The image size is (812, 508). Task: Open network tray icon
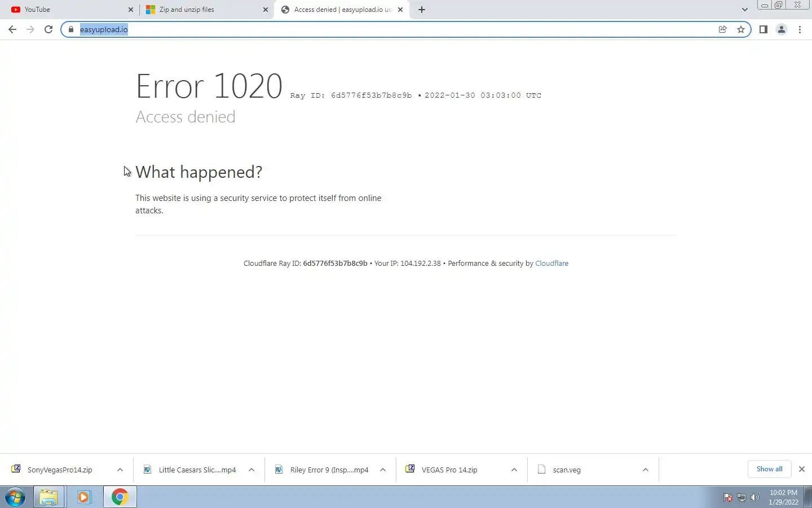[x=742, y=497]
